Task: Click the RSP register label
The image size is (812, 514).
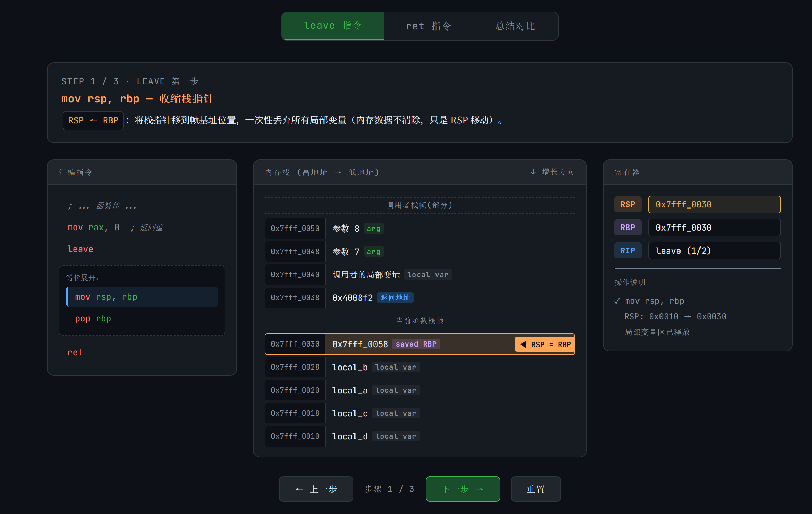Action: coord(628,204)
